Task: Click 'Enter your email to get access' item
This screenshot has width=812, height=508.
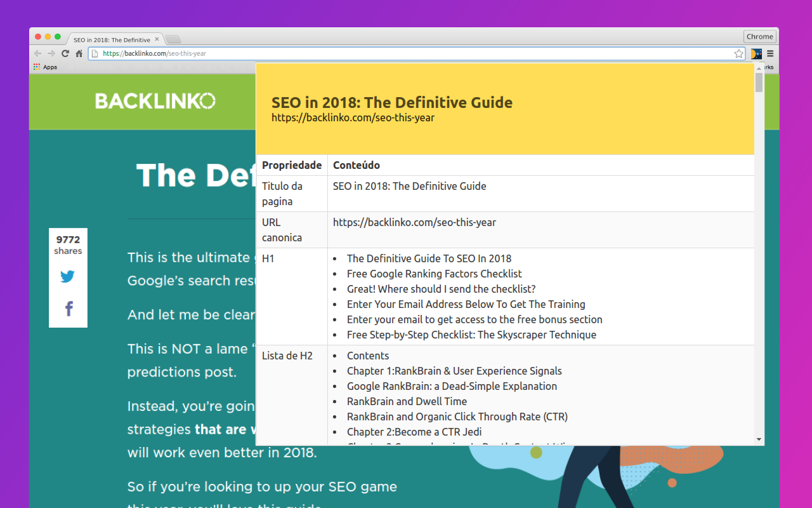Action: [x=475, y=319]
